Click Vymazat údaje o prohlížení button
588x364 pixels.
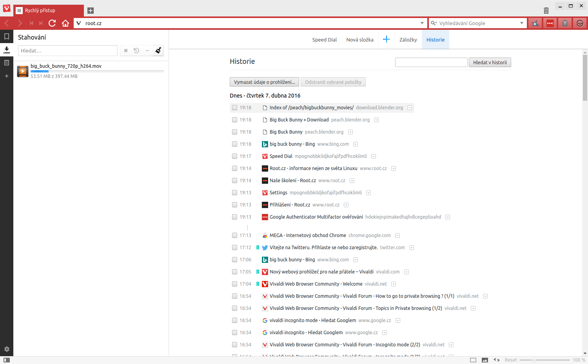click(x=264, y=82)
